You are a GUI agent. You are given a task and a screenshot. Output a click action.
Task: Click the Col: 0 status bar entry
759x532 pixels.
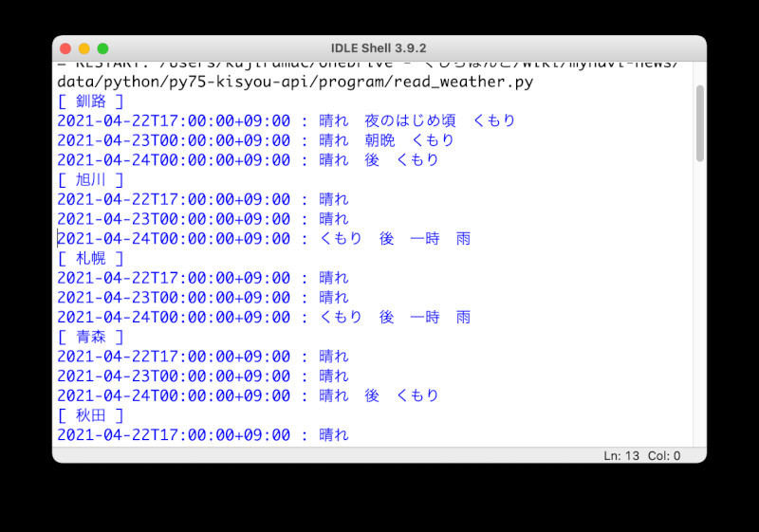pos(664,456)
